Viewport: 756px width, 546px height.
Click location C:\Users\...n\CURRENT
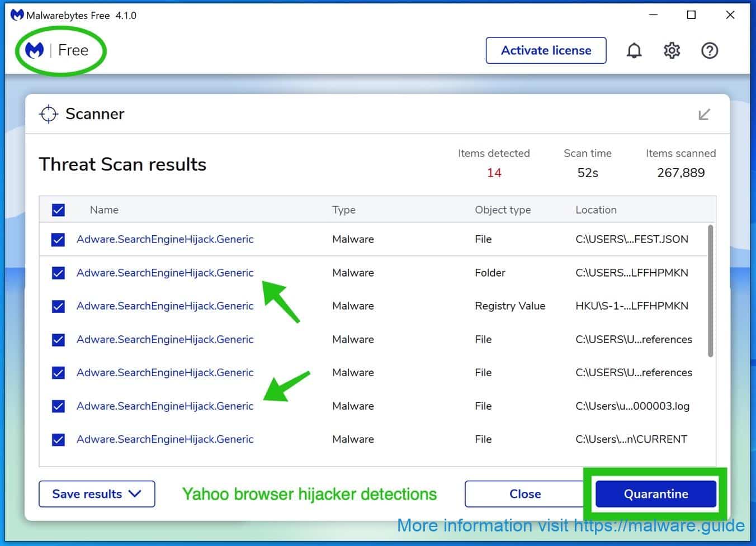click(631, 439)
